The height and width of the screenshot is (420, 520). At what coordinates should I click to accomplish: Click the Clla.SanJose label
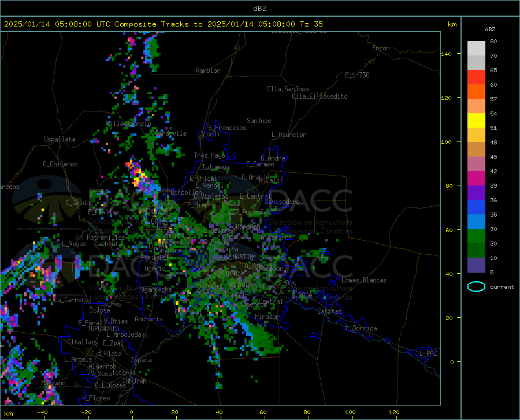pyautogui.click(x=288, y=89)
